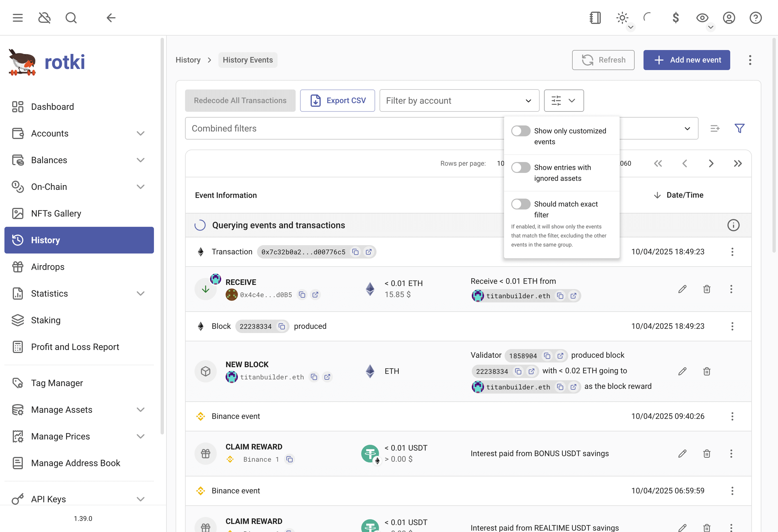Viewport: 778px width, 532px height.
Task: Click the Add new event button
Action: pyautogui.click(x=686, y=60)
